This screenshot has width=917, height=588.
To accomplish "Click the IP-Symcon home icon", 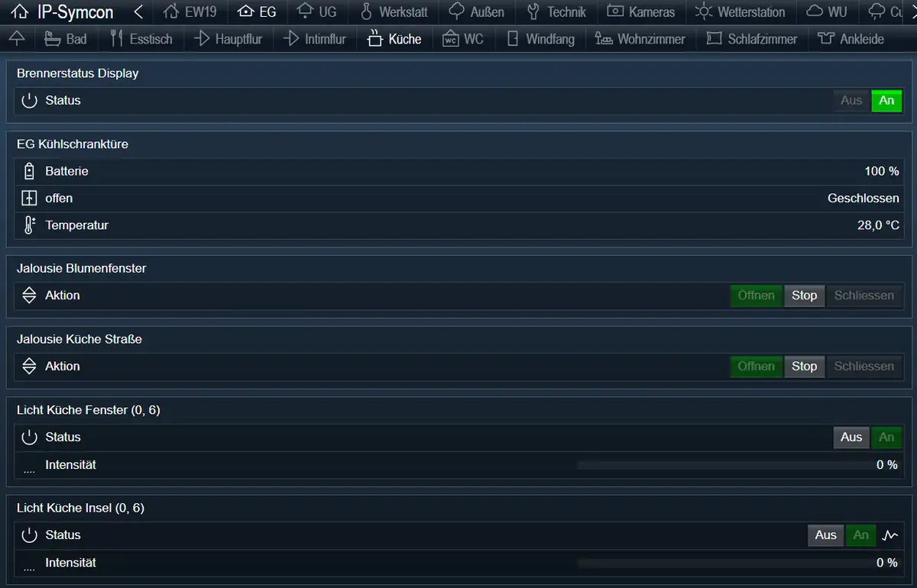I will [22, 12].
